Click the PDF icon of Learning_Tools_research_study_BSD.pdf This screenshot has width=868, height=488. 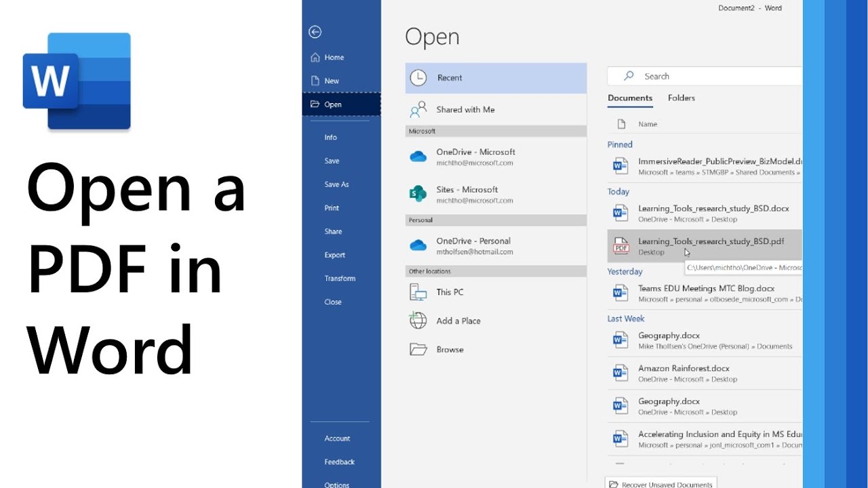click(620, 246)
